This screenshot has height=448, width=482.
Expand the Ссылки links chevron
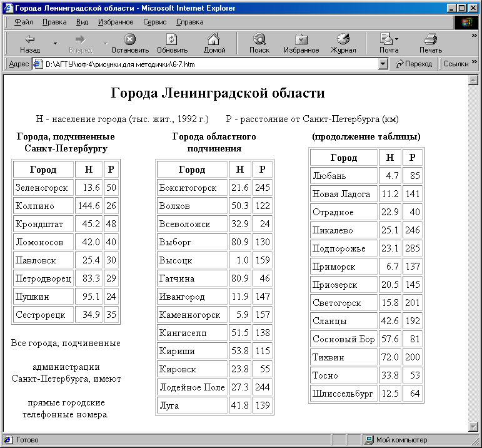pyautogui.click(x=474, y=62)
